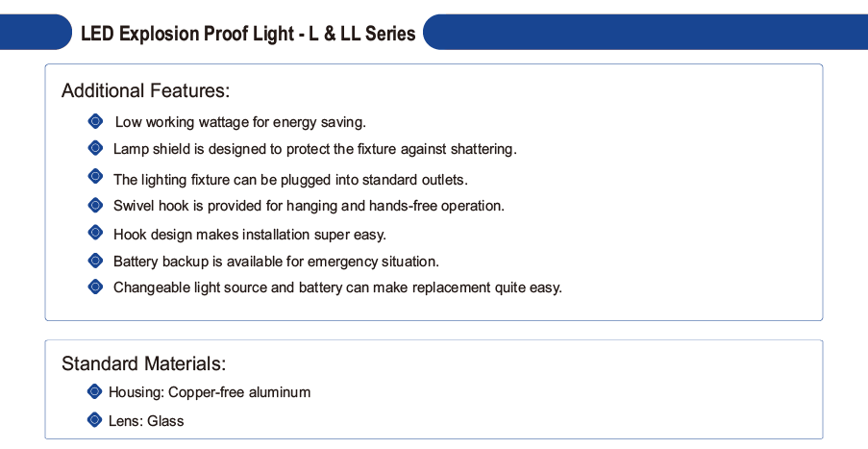Click bullet icon beside Housing material line
This screenshot has height=449, width=868.
(x=94, y=391)
